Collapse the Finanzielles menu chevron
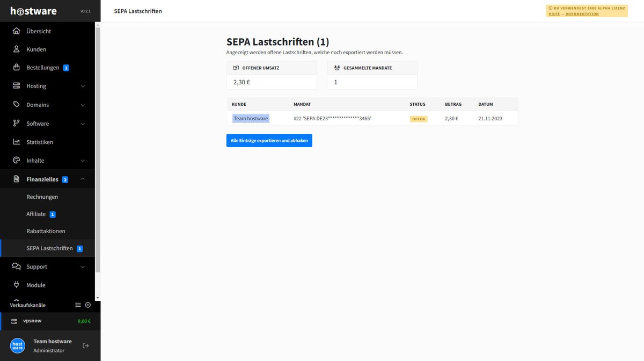Screen dimensions: 644x361 click(83, 179)
